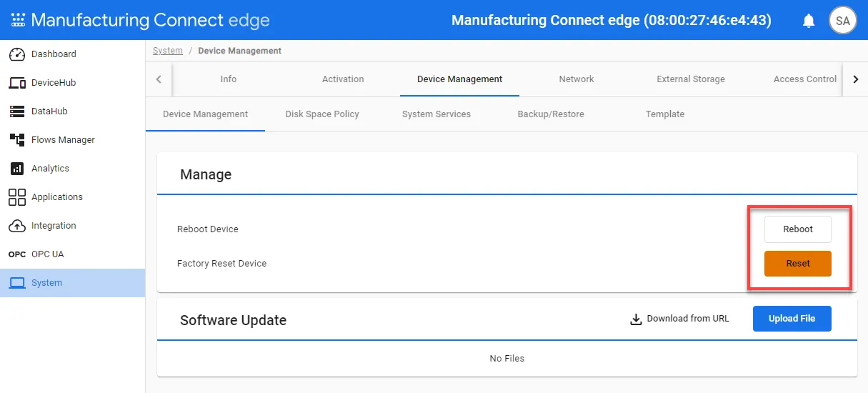This screenshot has height=393, width=868.
Task: Click the Dashboard gauge icon
Action: click(x=17, y=54)
